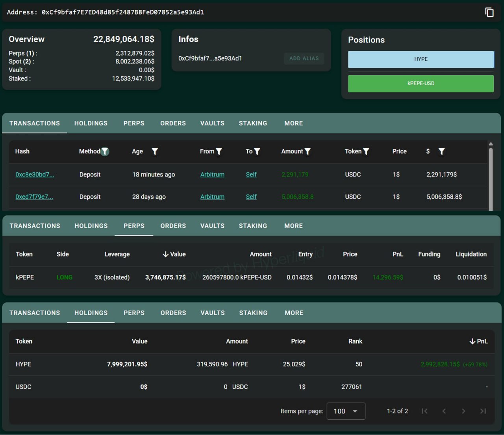Select the active PERPS tab above the kPEPE row
Image resolution: width=504 pixels, height=435 pixels.
[134, 226]
